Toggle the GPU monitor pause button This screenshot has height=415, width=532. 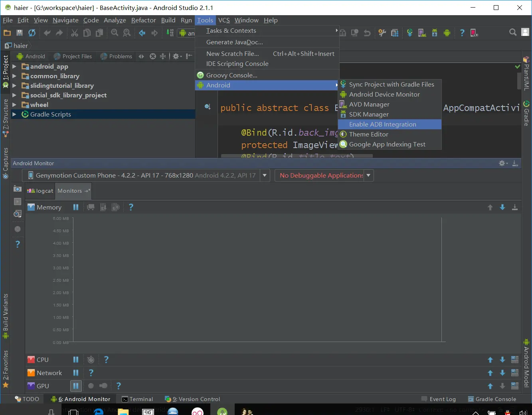(x=76, y=386)
